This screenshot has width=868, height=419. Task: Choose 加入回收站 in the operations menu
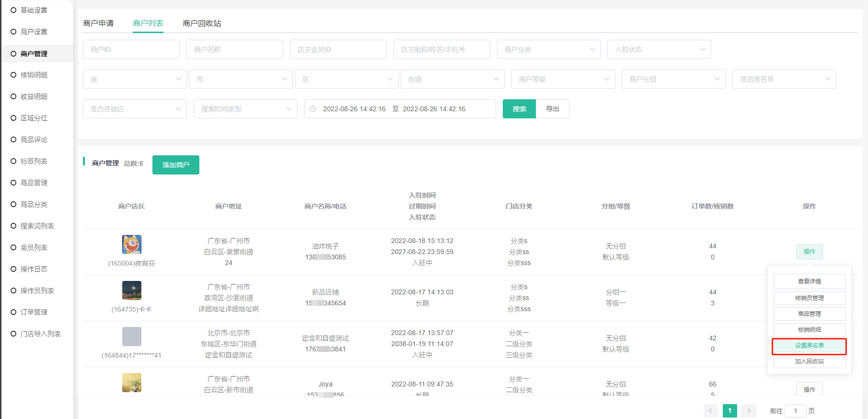[809, 361]
